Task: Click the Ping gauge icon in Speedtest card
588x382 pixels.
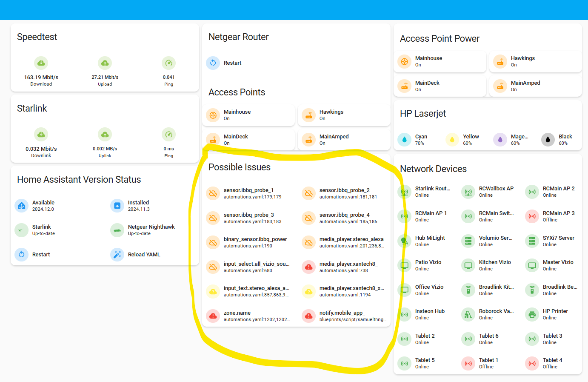Action: click(168, 63)
